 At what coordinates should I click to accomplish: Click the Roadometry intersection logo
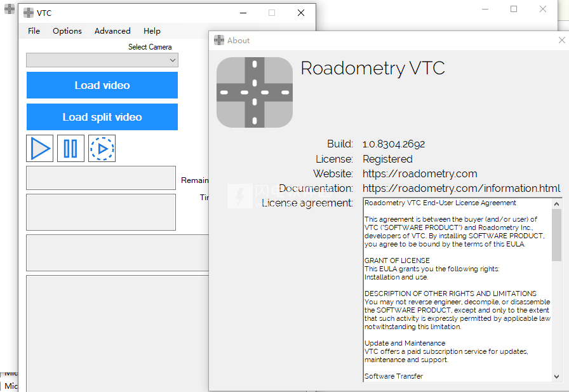(255, 92)
